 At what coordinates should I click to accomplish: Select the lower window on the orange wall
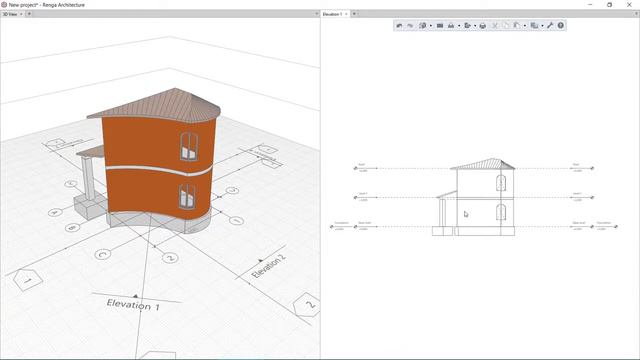pos(187,197)
